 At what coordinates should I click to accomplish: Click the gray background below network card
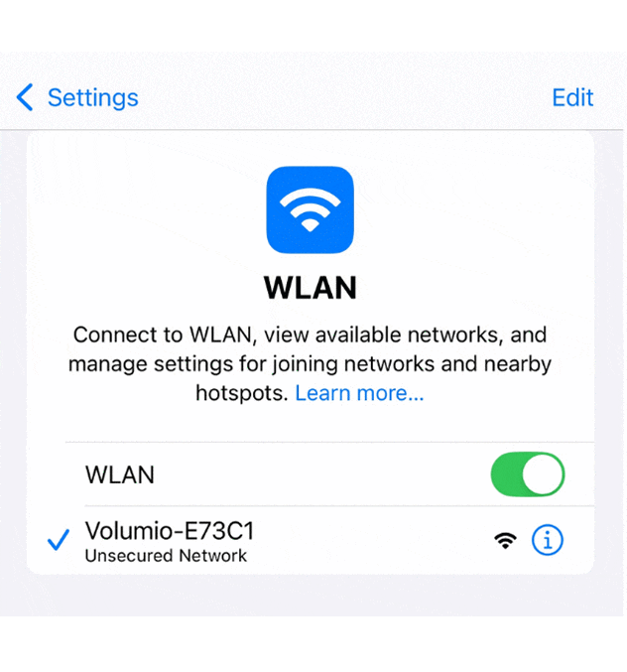click(312, 596)
